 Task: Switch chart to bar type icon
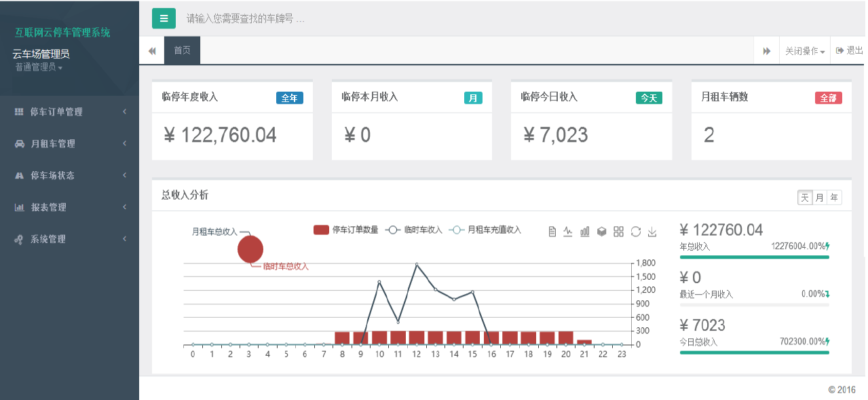tap(585, 232)
